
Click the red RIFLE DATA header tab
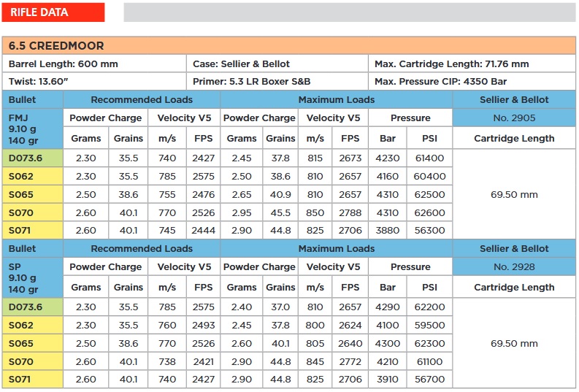53,12
